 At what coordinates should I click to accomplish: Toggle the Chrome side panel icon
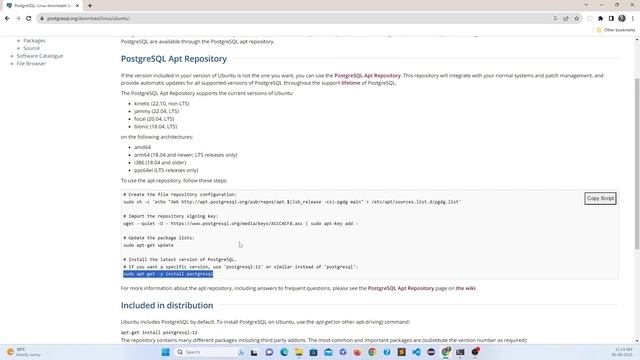click(611, 18)
